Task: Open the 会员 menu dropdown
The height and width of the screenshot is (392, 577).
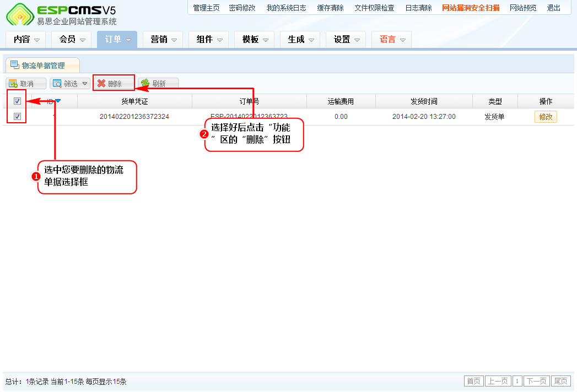Action: tap(72, 40)
